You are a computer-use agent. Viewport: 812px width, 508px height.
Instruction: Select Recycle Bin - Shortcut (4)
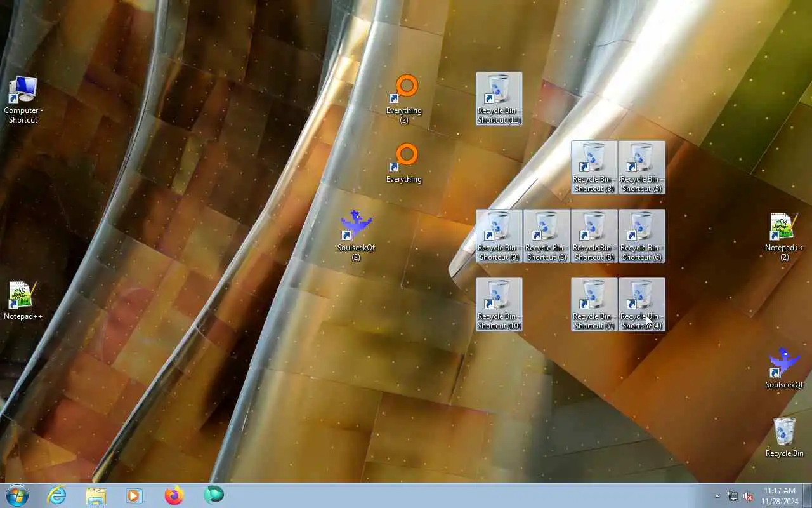(642, 304)
